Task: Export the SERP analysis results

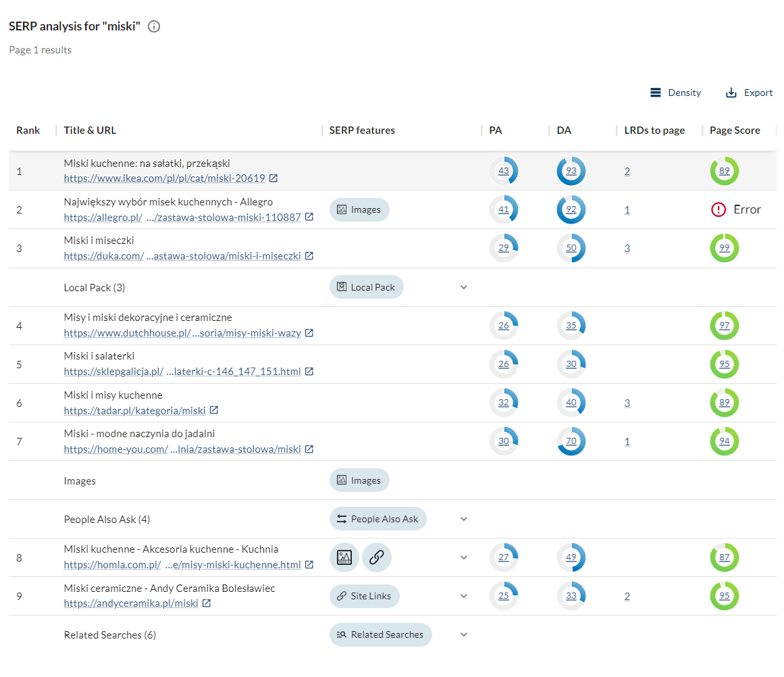Action: (749, 93)
